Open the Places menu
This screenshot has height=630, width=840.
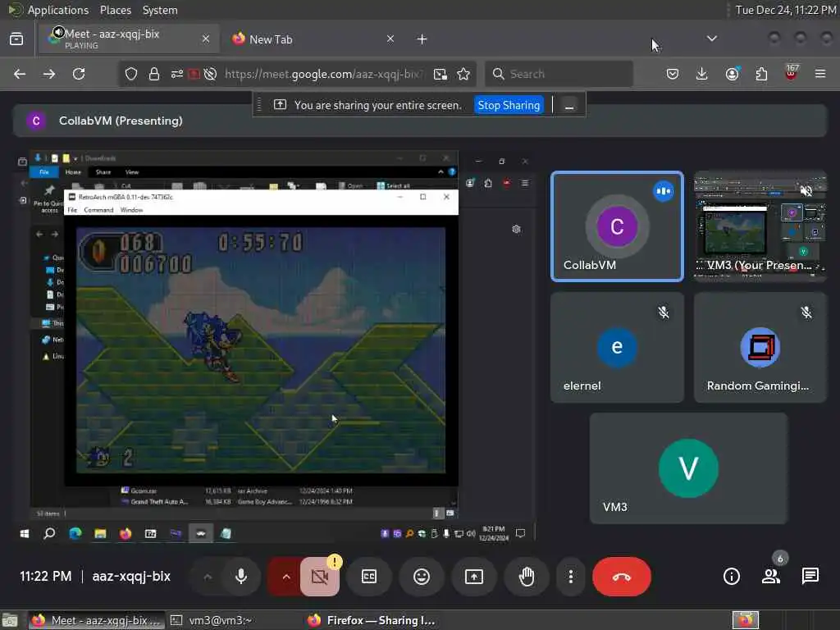tap(115, 10)
